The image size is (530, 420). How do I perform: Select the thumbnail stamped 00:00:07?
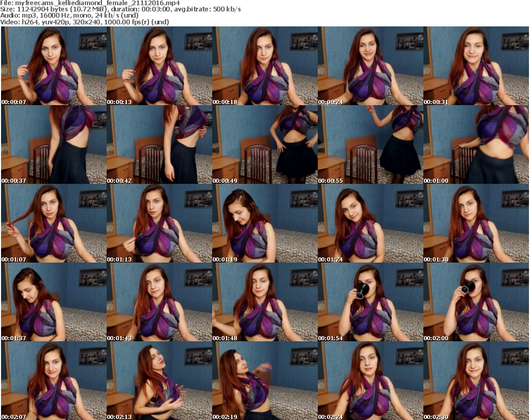click(54, 66)
